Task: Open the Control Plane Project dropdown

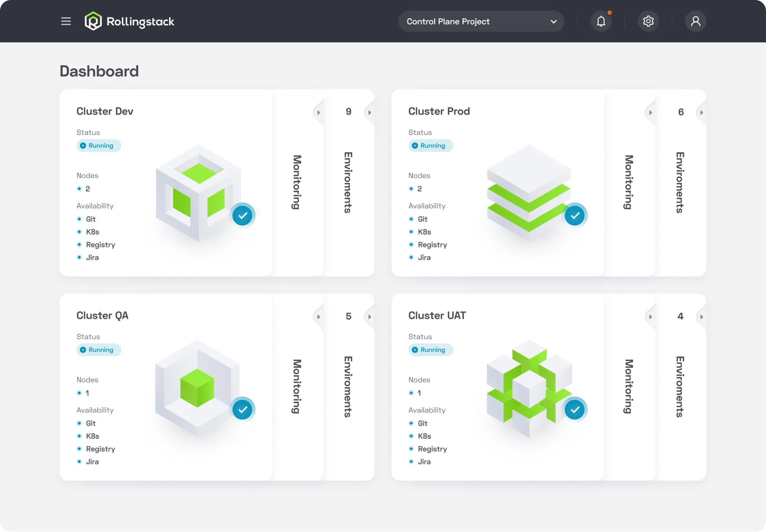Action: 481,21
